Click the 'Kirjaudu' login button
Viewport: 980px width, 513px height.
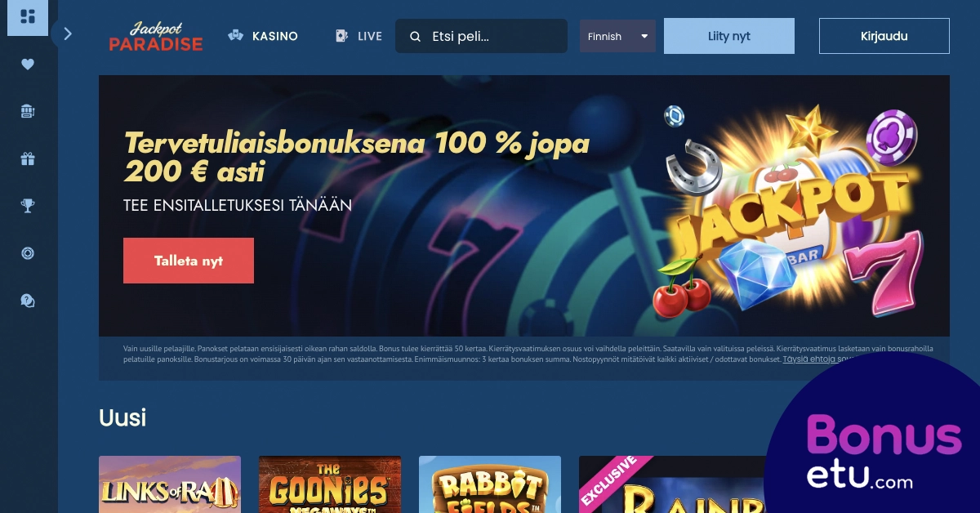click(x=884, y=36)
